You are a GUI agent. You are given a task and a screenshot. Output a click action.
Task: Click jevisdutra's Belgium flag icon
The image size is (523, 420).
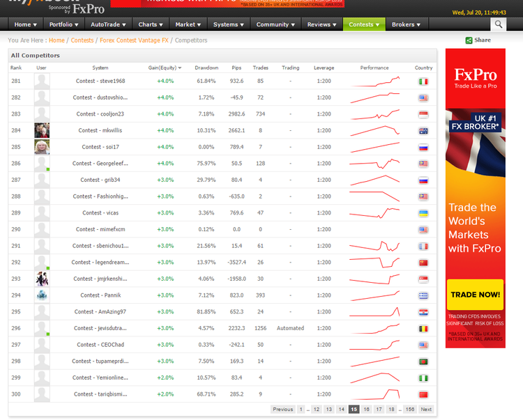click(x=423, y=329)
